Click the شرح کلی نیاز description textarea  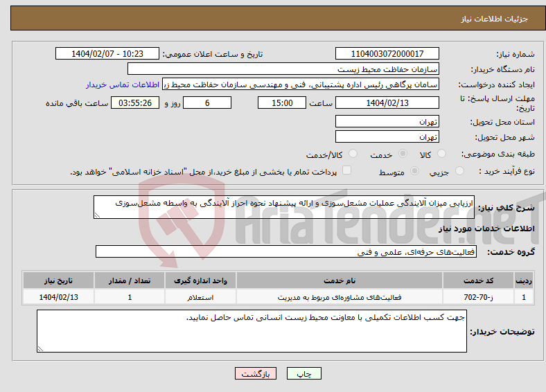click(x=284, y=207)
